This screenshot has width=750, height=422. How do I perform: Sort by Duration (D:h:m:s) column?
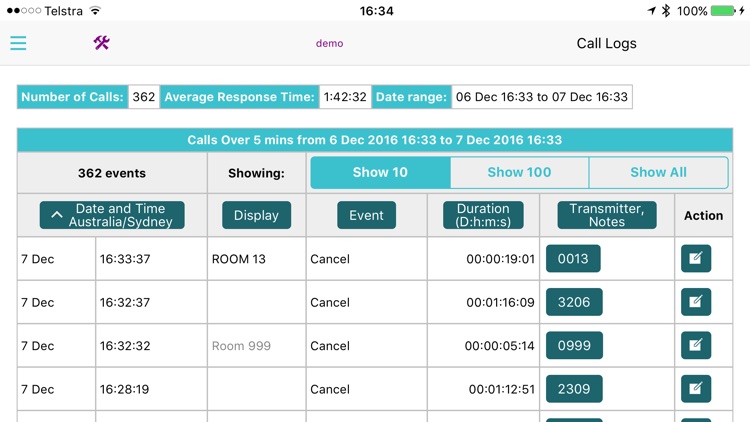pos(483,215)
